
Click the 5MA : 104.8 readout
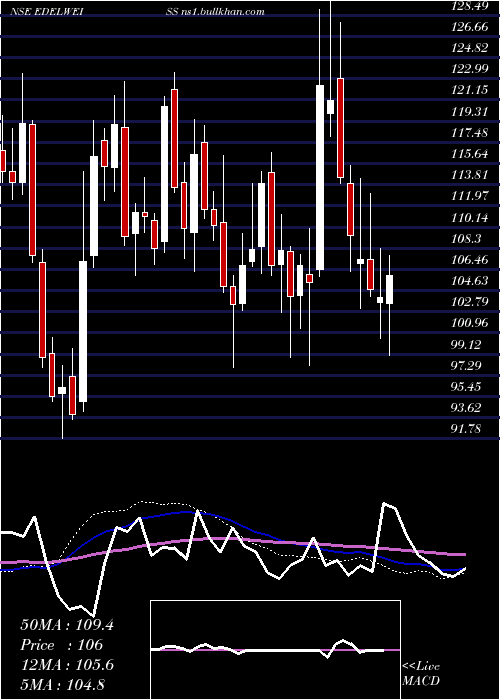click(x=62, y=684)
